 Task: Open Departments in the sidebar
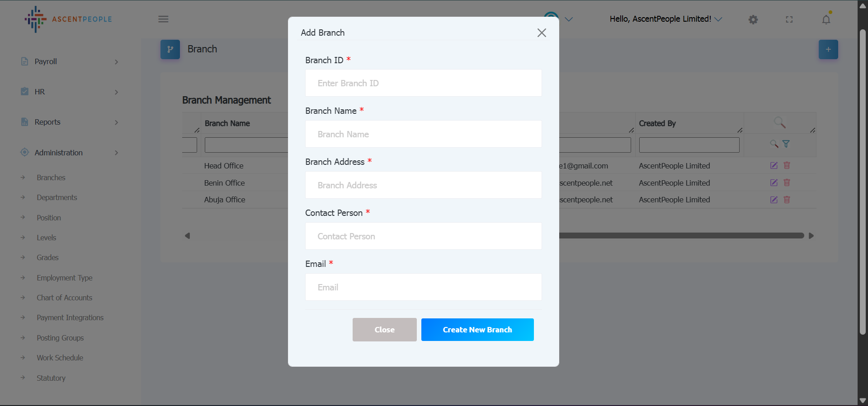57,197
